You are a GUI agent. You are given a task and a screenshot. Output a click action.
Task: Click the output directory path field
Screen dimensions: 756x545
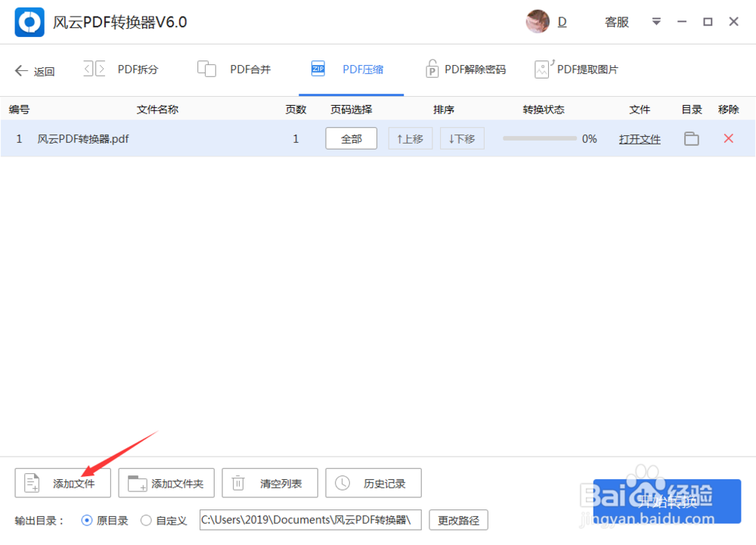[310, 520]
